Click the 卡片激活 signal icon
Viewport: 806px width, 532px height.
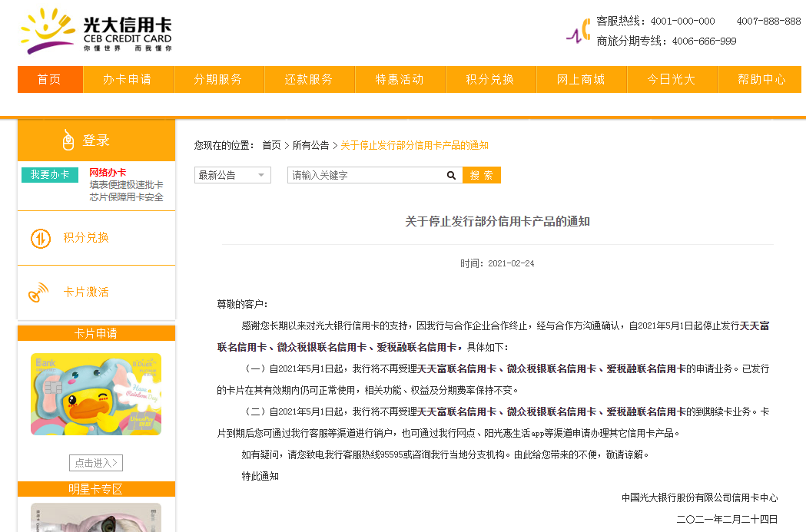(x=38, y=292)
